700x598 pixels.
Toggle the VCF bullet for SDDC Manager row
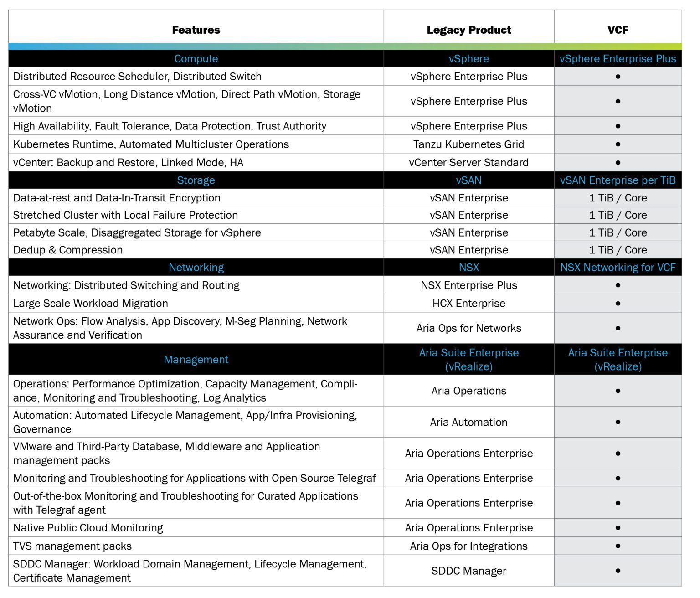618,571
